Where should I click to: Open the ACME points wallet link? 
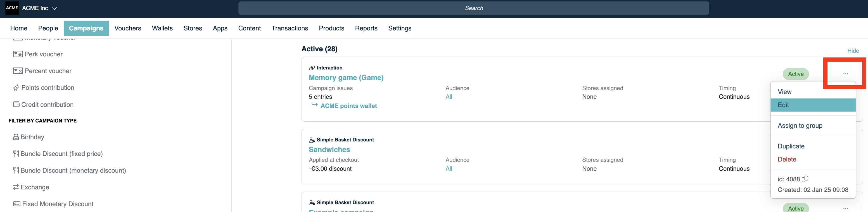point(349,106)
